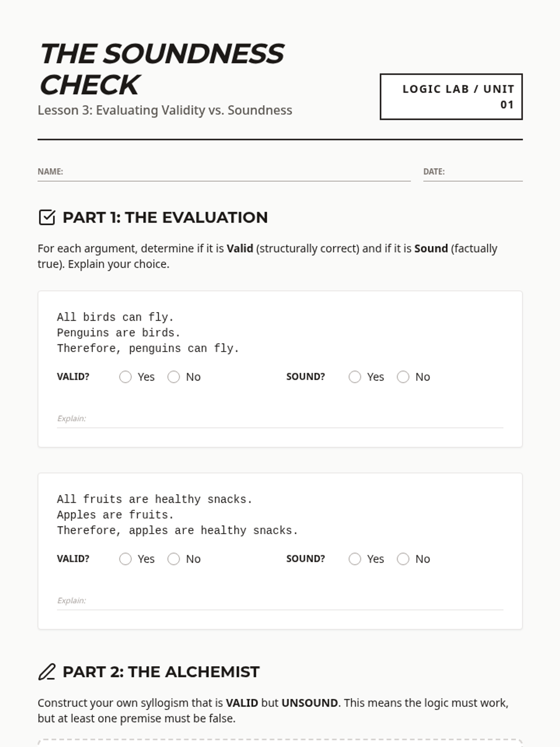560x747 pixels.
Task: Click the title The Soundness Check
Action: click(x=161, y=69)
